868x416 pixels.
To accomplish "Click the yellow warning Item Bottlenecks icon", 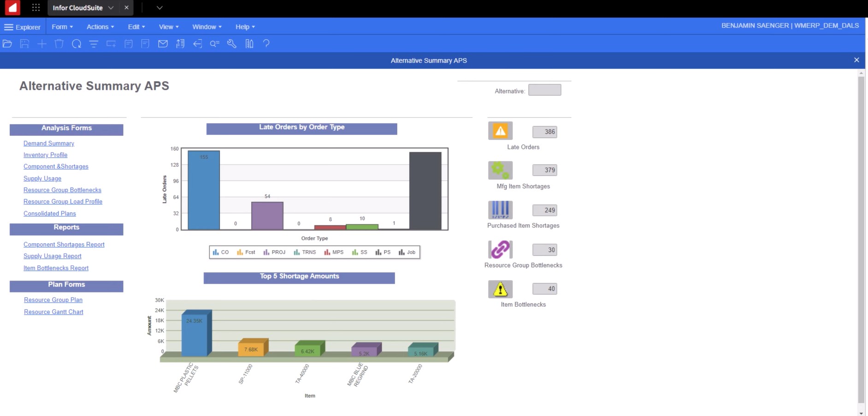I will [x=500, y=289].
